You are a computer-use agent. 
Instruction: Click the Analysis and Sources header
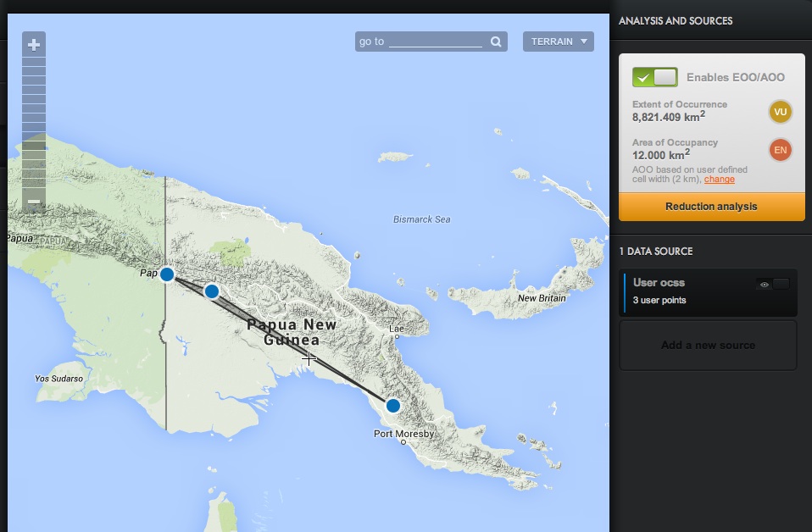(676, 21)
